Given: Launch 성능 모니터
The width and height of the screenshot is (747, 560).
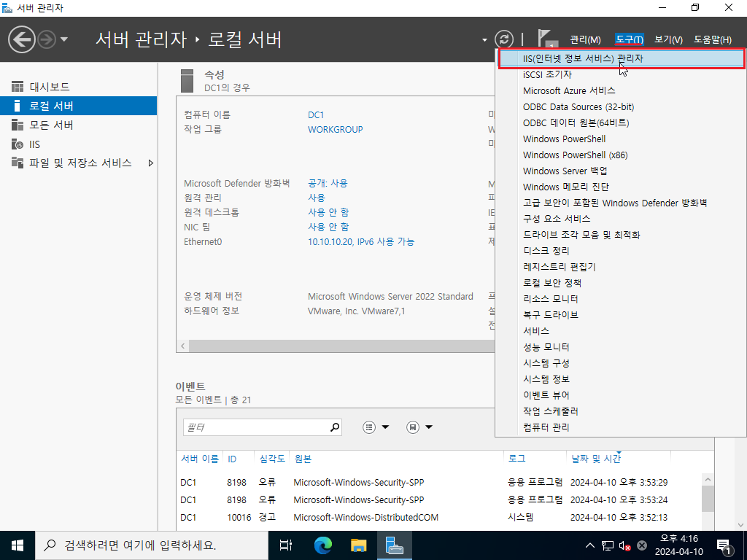Looking at the screenshot, I should (622, 347).
